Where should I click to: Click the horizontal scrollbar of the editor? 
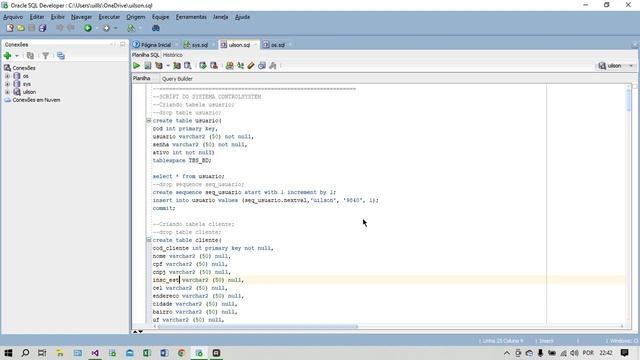point(388,326)
